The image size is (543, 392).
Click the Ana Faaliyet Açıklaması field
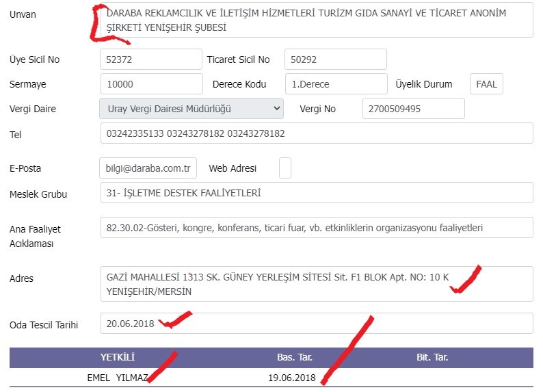(317, 228)
